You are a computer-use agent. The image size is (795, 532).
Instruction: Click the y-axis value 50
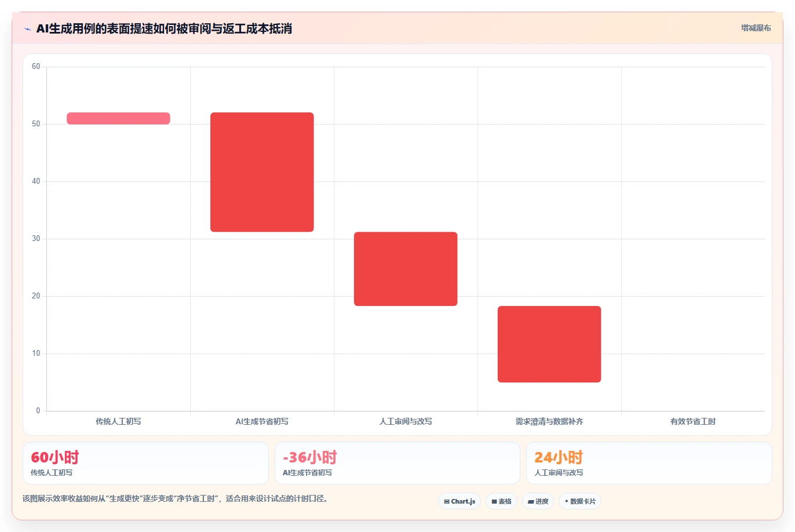pos(36,124)
